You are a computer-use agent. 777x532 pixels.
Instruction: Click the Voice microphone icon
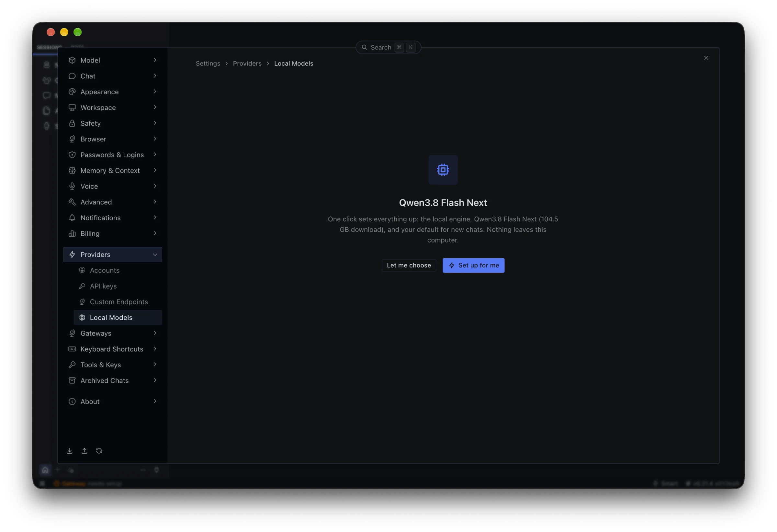pos(72,186)
